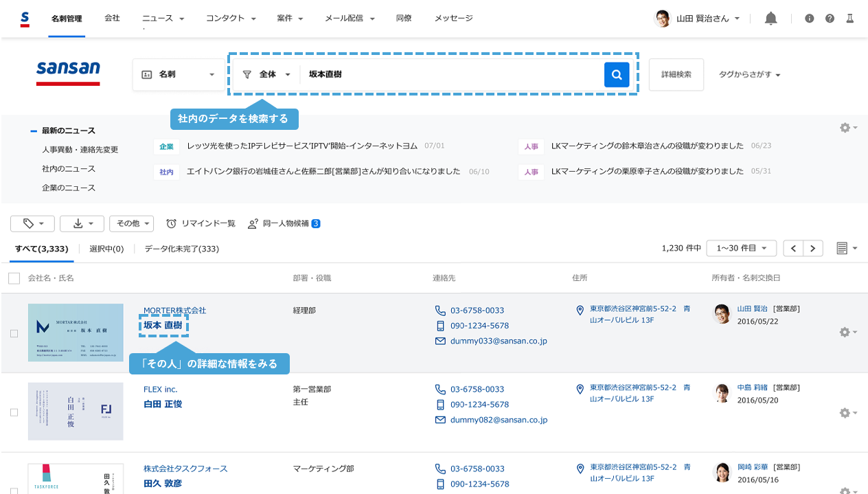The image size is (868, 494).
Task: Open the 案件 menu dropdown
Action: (x=290, y=19)
